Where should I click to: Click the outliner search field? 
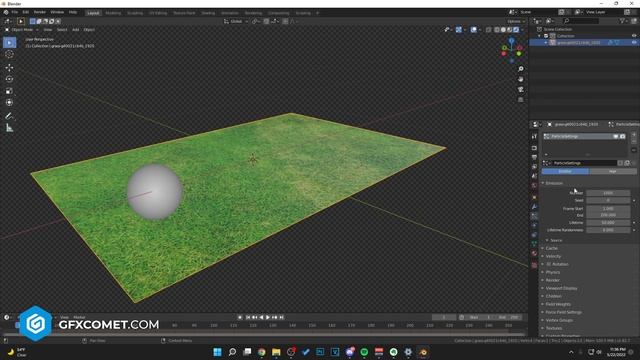[581, 21]
